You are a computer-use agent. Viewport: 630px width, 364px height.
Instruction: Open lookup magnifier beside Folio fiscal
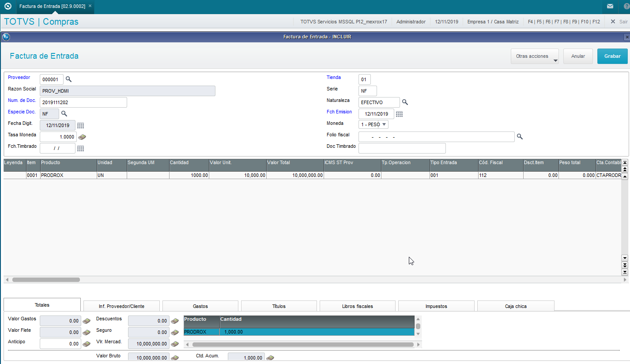click(x=520, y=137)
